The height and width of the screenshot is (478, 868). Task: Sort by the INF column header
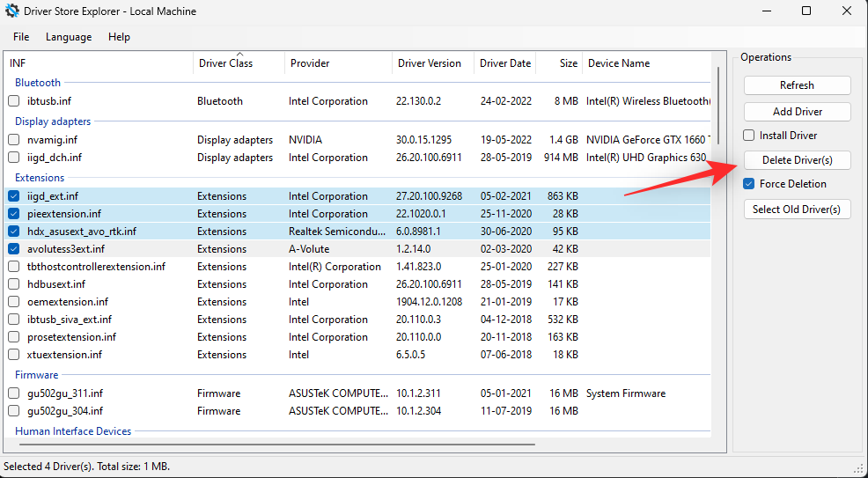click(99, 63)
